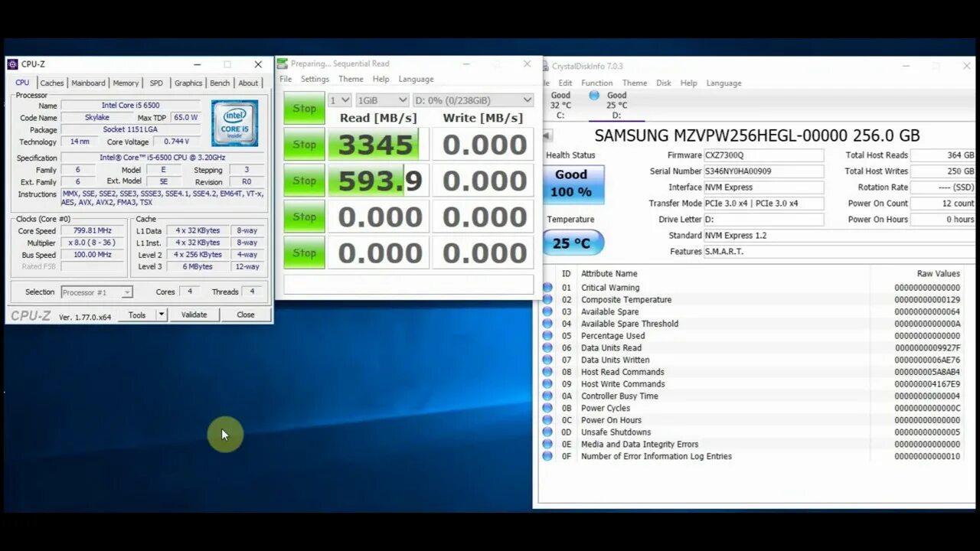
Task: Click status dot for Host Read Commands
Action: point(547,372)
